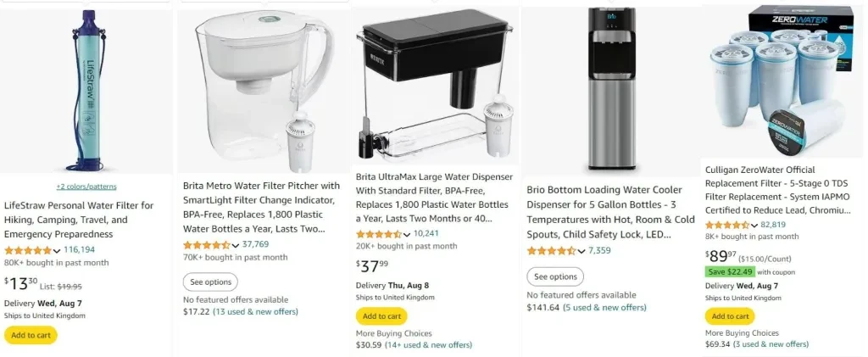Viewport: 868px width, 357px height.
Task: Add Brita UltraMax Dispenser to cart
Action: [381, 316]
